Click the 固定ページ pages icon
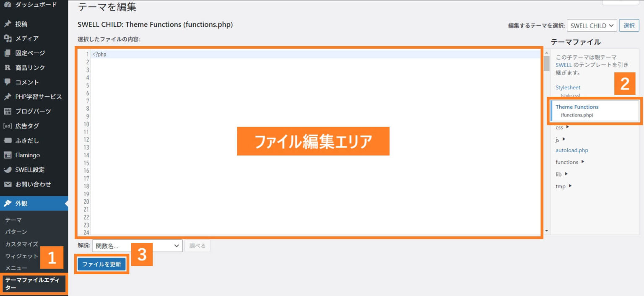 [x=8, y=53]
